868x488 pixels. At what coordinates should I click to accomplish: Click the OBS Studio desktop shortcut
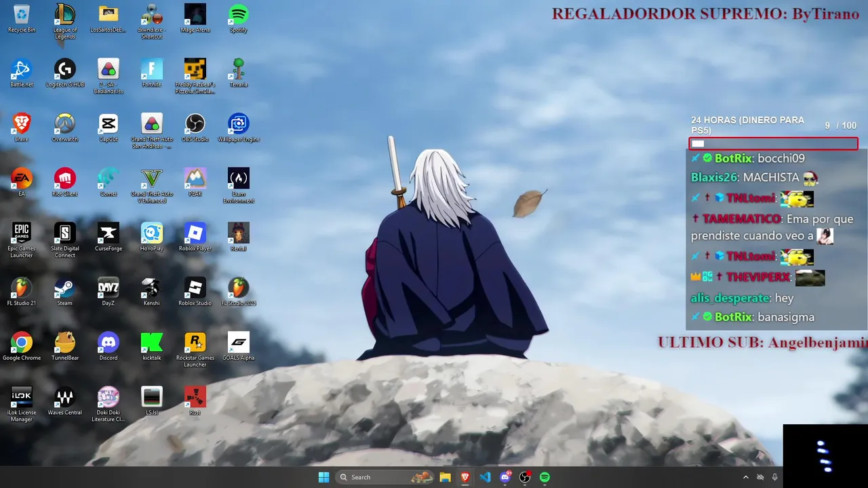(195, 128)
